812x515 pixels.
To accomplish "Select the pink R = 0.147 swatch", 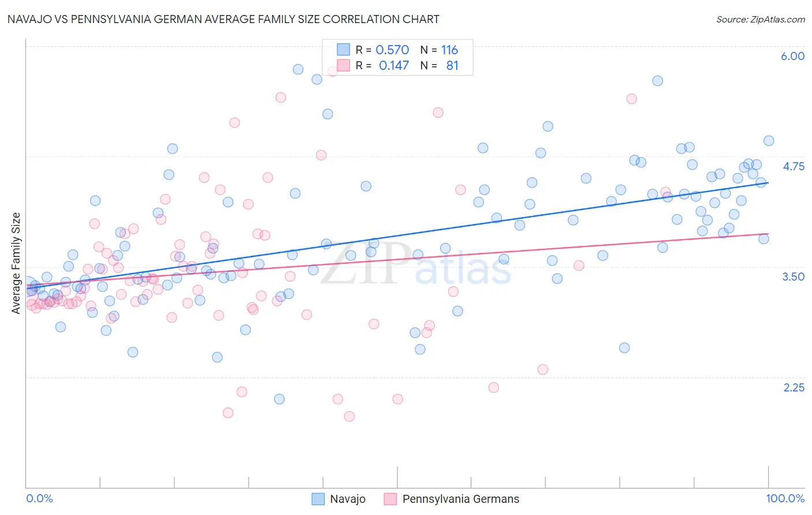I will (344, 65).
